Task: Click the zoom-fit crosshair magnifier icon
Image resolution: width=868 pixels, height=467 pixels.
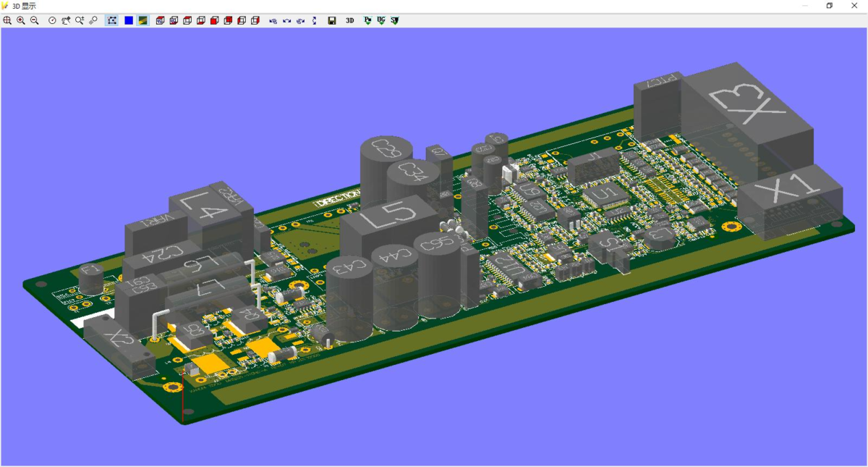Action: pyautogui.click(x=7, y=20)
